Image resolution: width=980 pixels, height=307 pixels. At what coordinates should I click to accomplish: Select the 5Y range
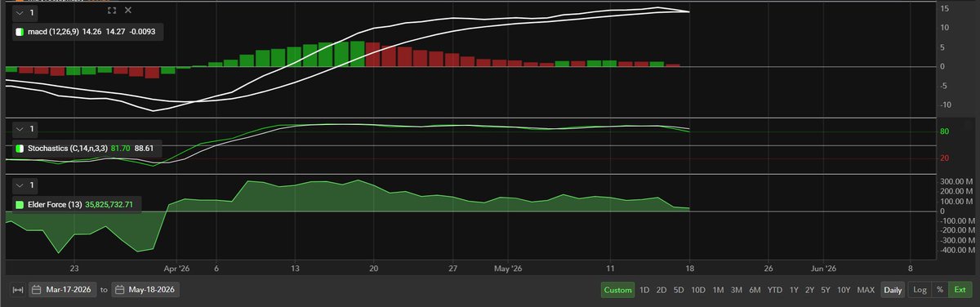[826, 290]
